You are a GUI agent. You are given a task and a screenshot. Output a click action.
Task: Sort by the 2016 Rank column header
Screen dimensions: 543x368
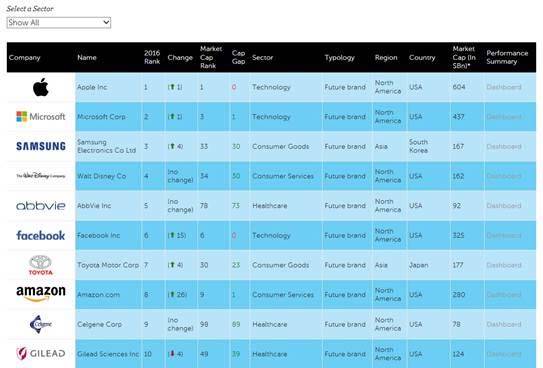tap(152, 57)
